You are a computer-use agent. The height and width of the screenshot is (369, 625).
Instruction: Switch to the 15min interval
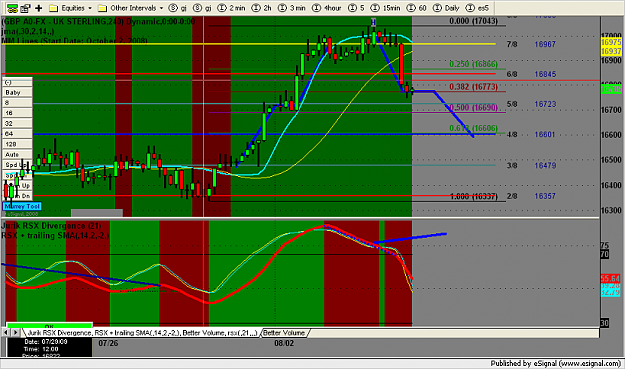pos(385,8)
